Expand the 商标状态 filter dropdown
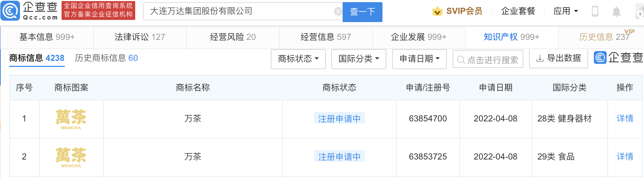 298,59
